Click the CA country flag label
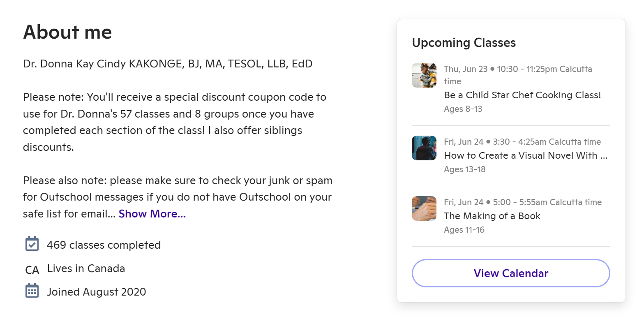644x326 pixels. tap(32, 270)
